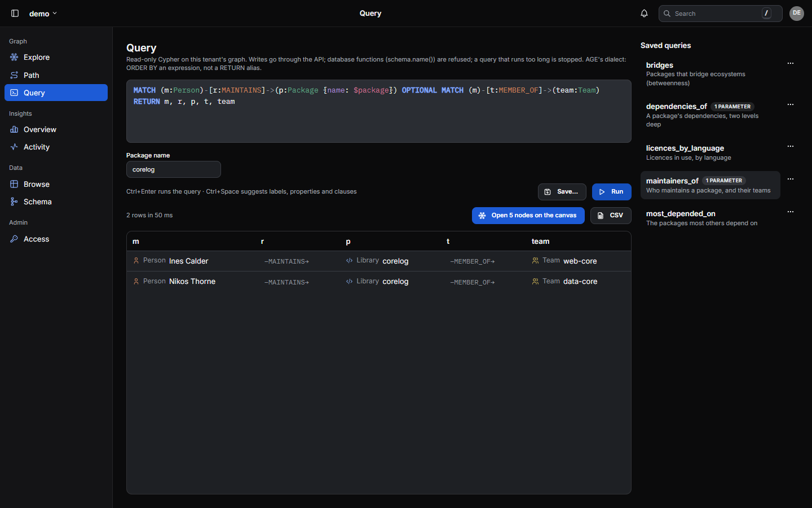Toggle the sidebar panel icon

15,14
